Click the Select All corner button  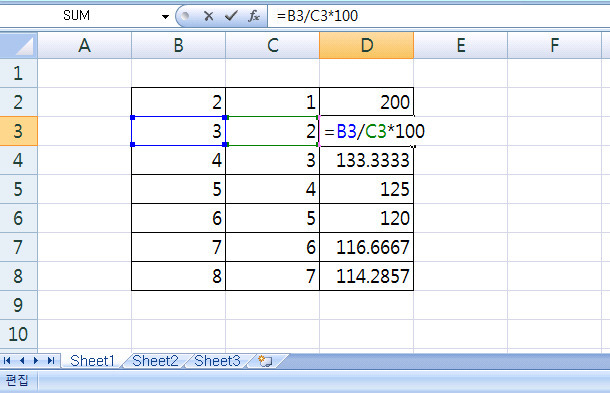[x=19, y=46]
